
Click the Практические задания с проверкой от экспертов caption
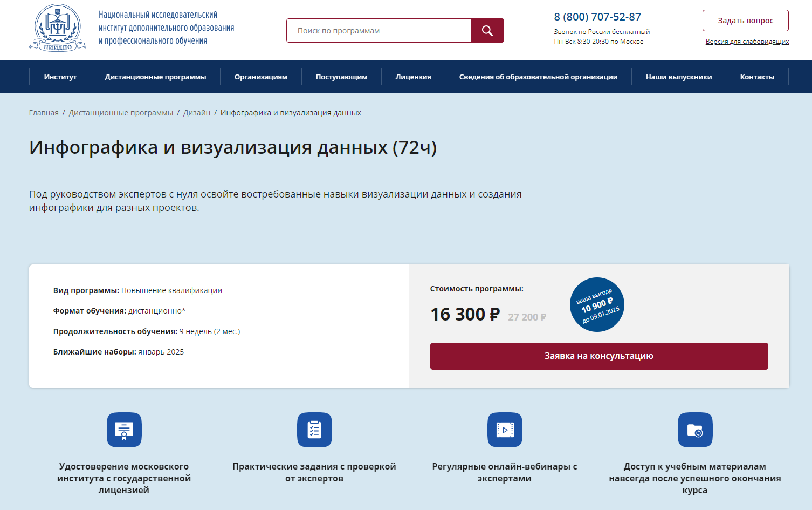tap(314, 472)
